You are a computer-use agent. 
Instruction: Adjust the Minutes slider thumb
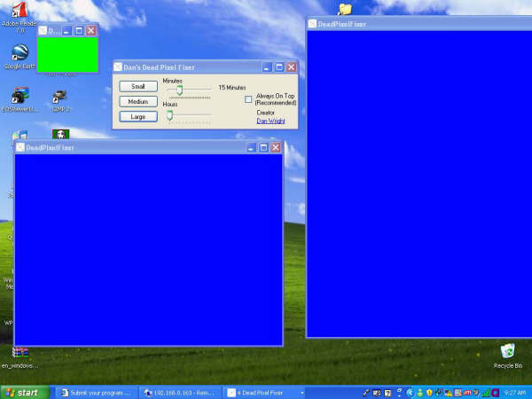click(179, 90)
